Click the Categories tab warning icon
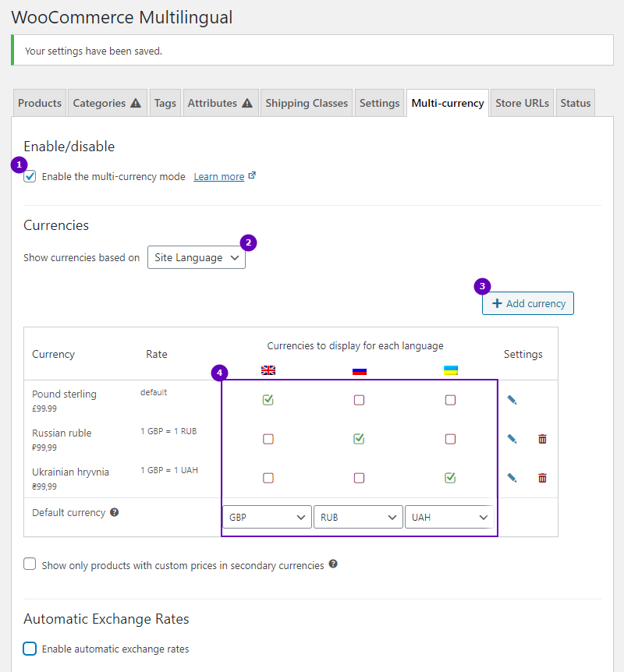 (136, 103)
